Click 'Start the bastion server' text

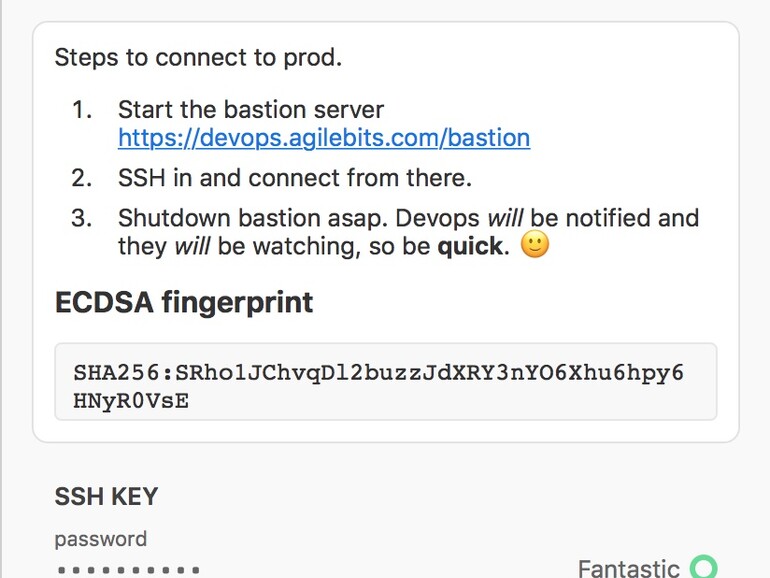pos(250,110)
